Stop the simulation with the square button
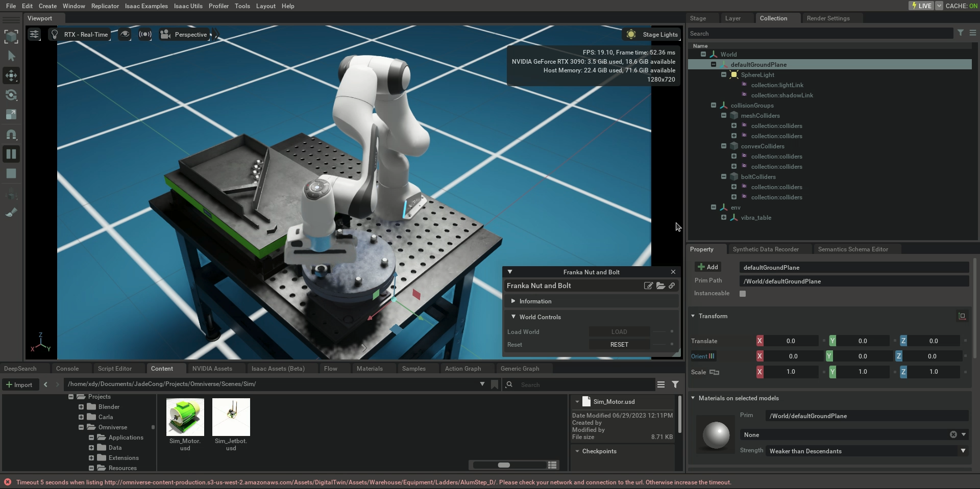The width and height of the screenshot is (980, 489). pos(11,173)
